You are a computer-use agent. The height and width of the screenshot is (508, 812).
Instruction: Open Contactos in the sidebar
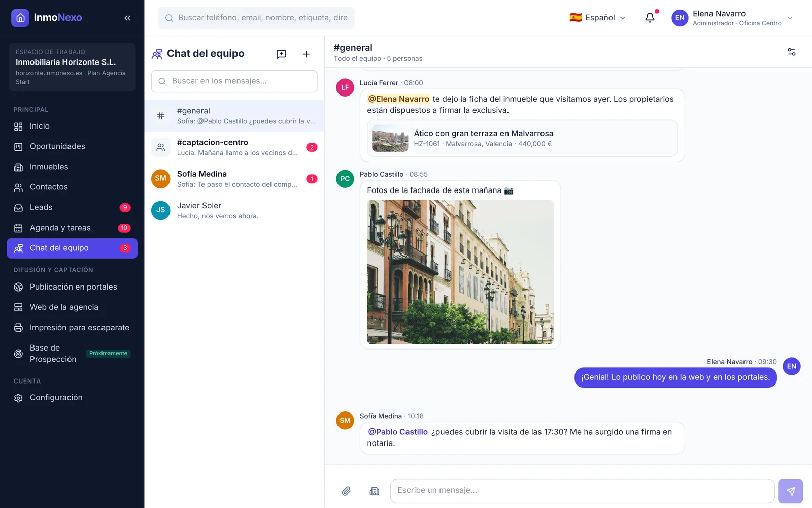72,187
